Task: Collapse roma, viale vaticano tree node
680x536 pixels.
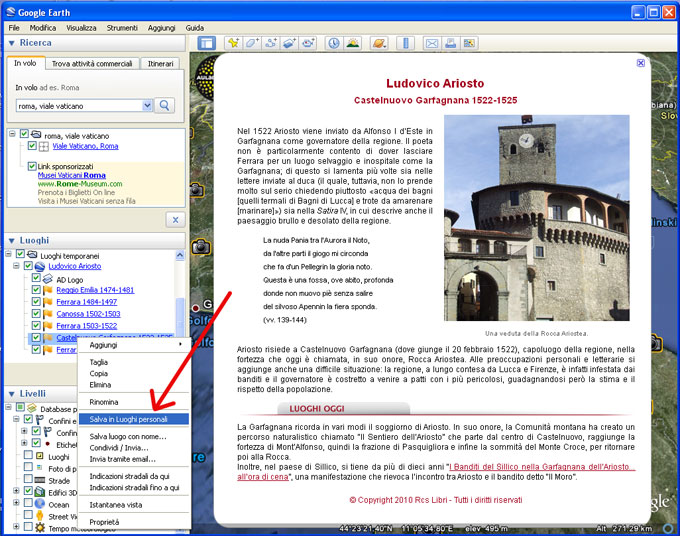Action: pos(12,134)
